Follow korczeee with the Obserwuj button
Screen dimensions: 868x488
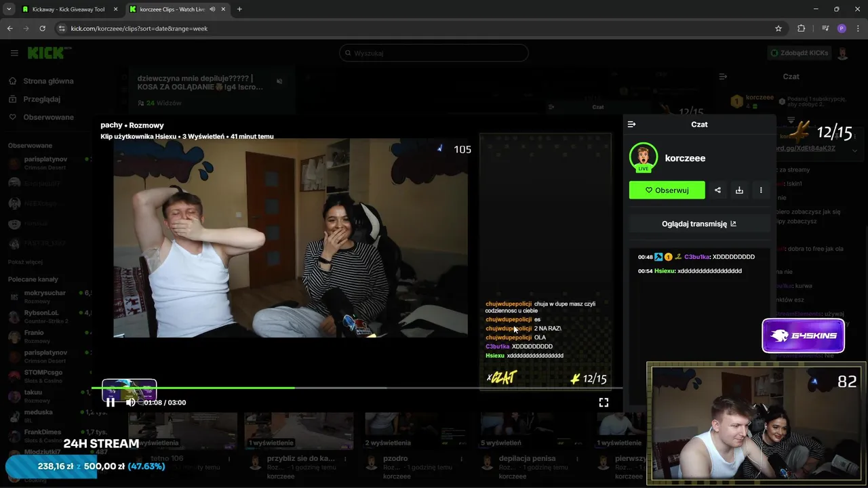point(667,190)
